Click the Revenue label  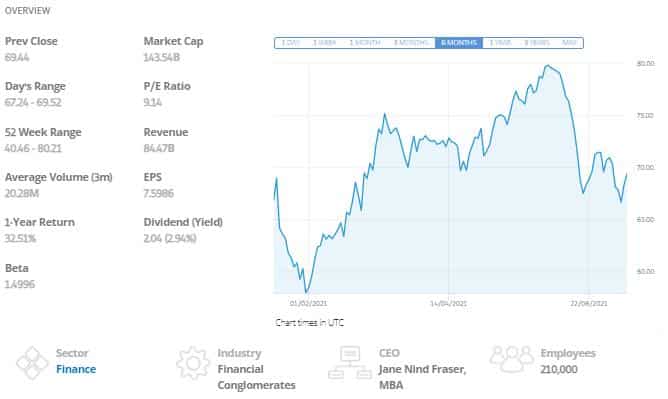166,132
